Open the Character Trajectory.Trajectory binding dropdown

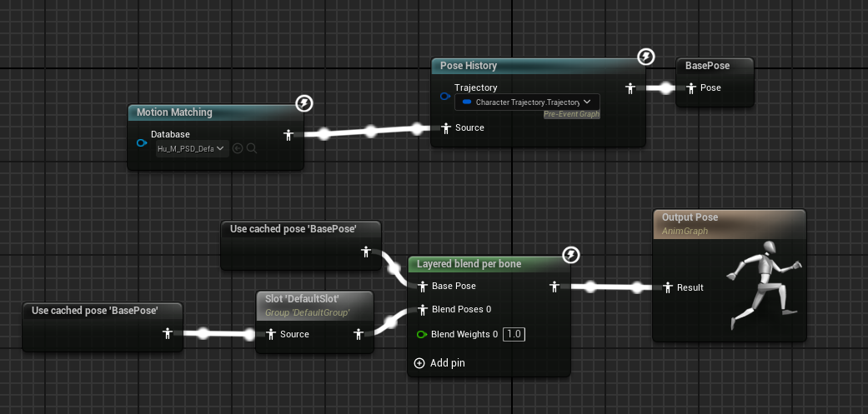(527, 102)
